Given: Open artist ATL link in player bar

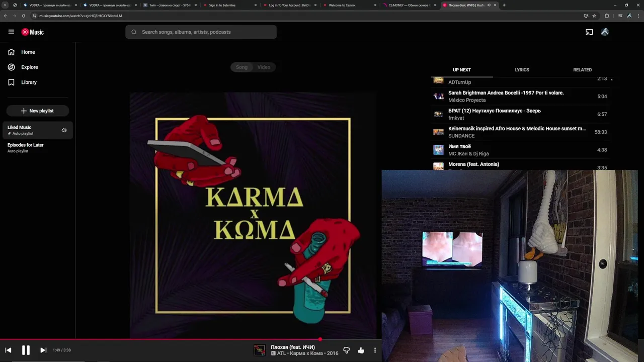Looking at the screenshot, I should (x=281, y=353).
